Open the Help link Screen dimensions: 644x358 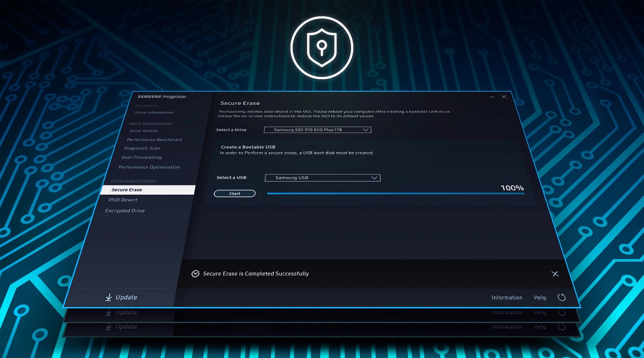point(540,298)
